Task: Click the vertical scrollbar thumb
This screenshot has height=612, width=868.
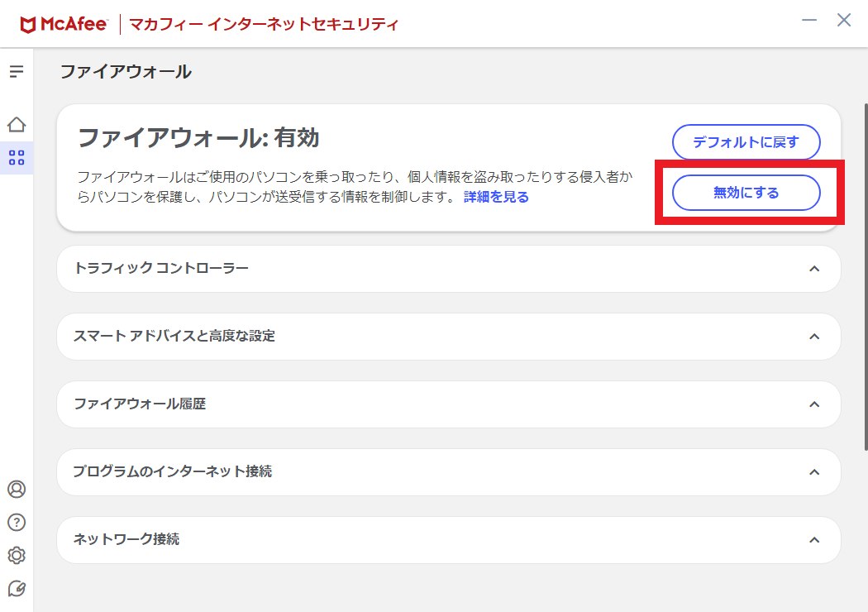Action: coord(866,277)
